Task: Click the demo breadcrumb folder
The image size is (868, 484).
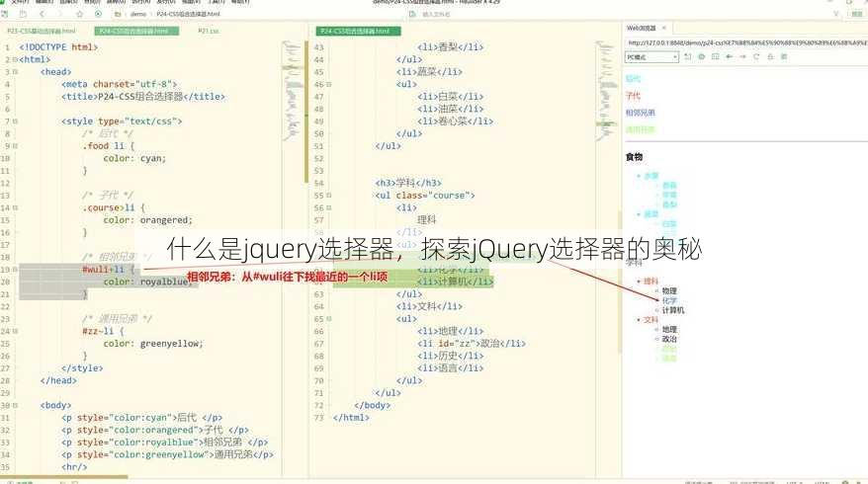Action: tap(138, 14)
